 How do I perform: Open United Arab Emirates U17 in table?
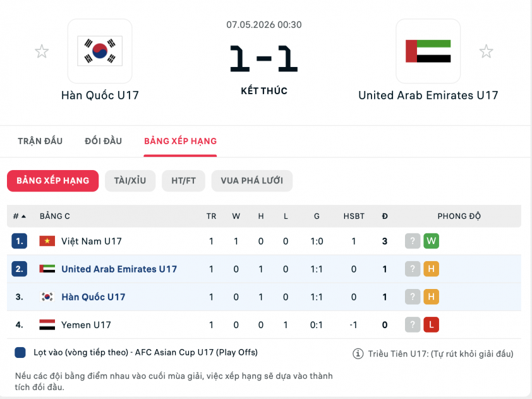[119, 269]
